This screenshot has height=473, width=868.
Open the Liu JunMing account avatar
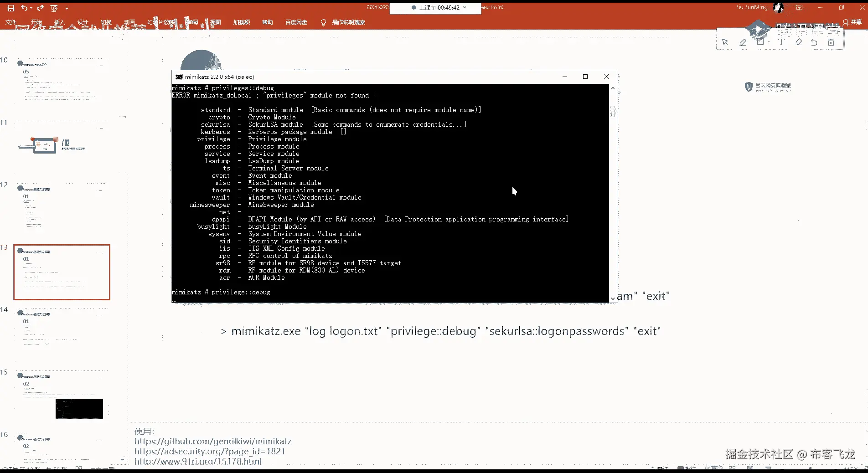779,7
